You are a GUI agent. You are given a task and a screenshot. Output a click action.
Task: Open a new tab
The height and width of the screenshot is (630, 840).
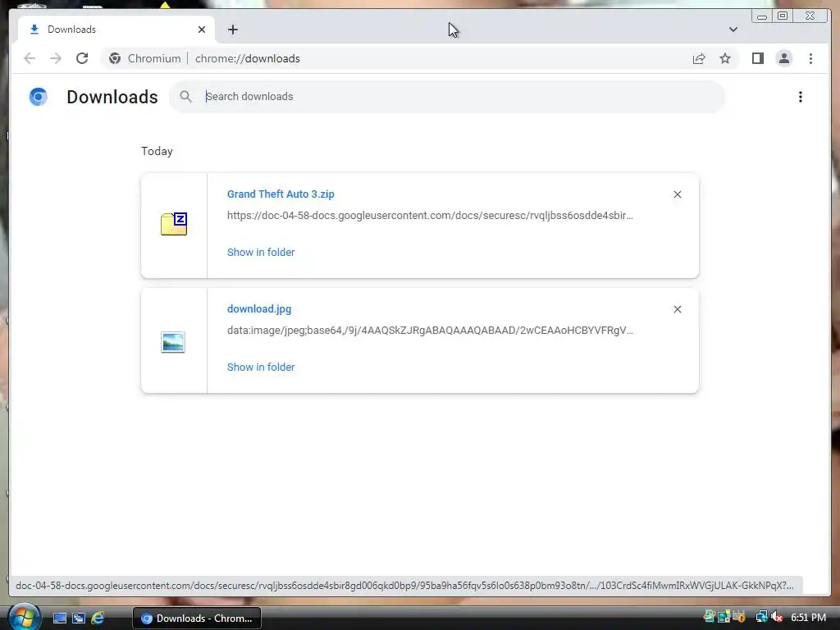tap(232, 30)
